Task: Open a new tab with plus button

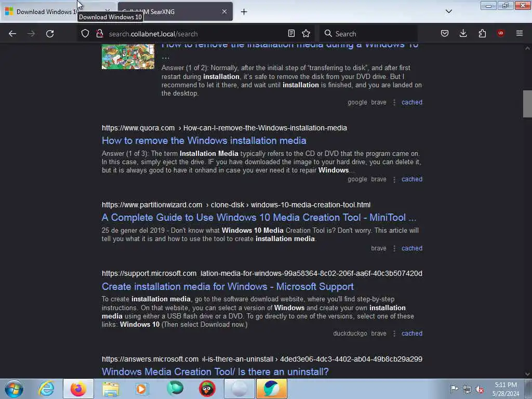Action: point(244,12)
